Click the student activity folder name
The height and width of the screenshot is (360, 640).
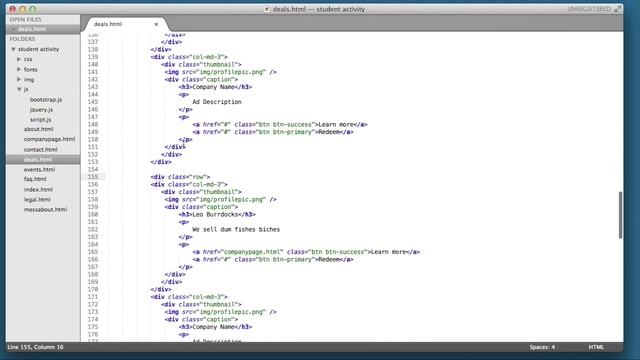coord(38,49)
